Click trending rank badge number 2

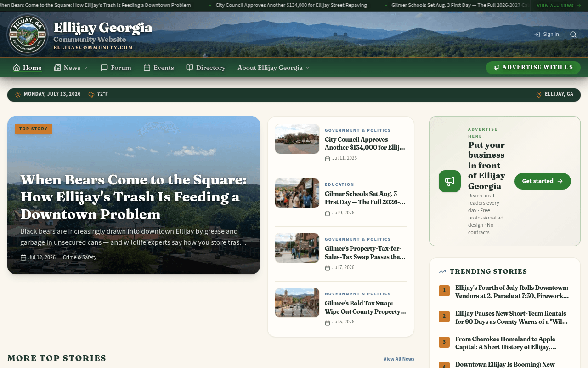444,316
